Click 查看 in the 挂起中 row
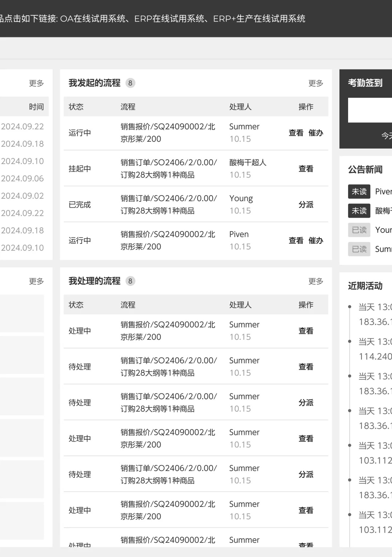Image resolution: width=392 pixels, height=557 pixels. tap(306, 169)
